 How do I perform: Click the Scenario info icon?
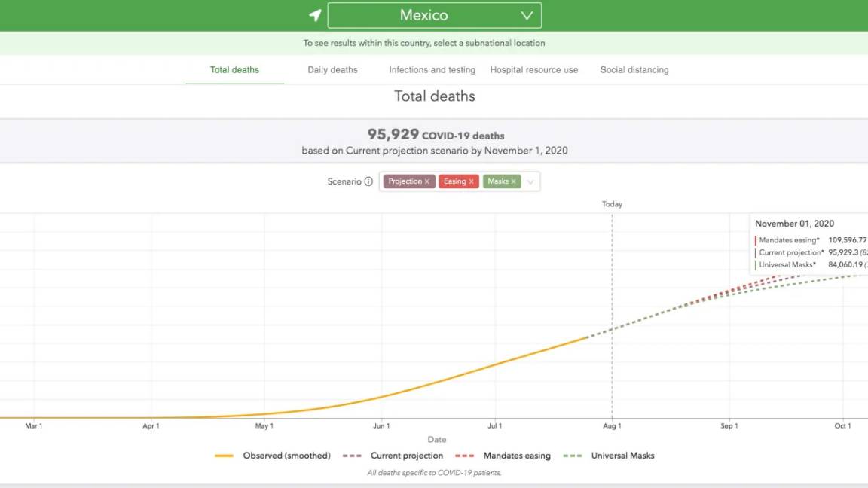[368, 181]
